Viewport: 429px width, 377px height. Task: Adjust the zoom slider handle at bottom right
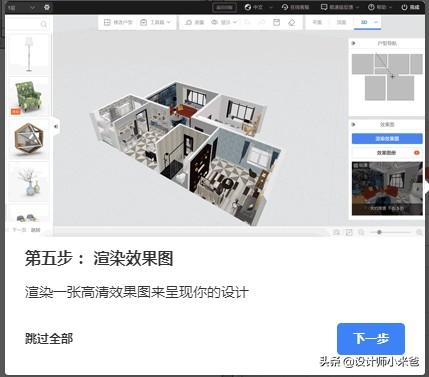coord(379,232)
